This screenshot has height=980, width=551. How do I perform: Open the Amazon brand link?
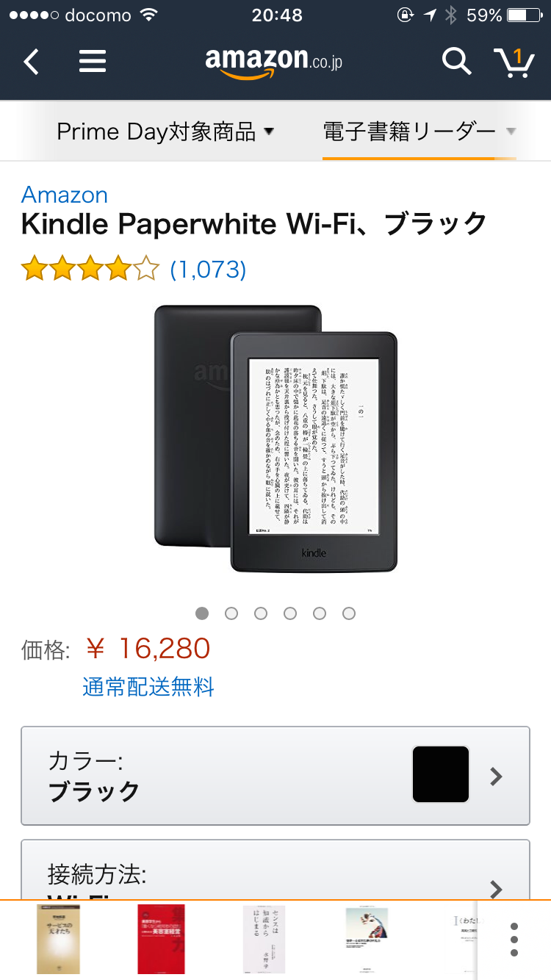[65, 195]
